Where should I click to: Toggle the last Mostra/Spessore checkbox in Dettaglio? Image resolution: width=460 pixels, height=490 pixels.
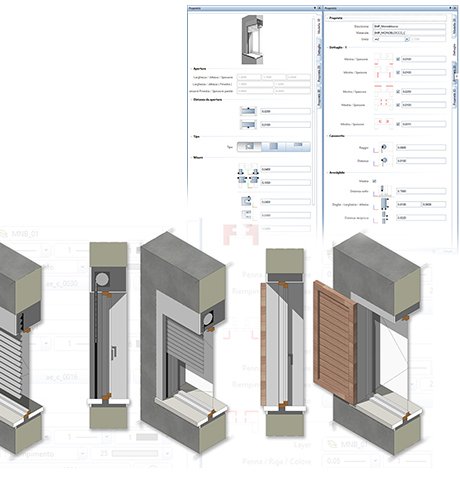(398, 124)
